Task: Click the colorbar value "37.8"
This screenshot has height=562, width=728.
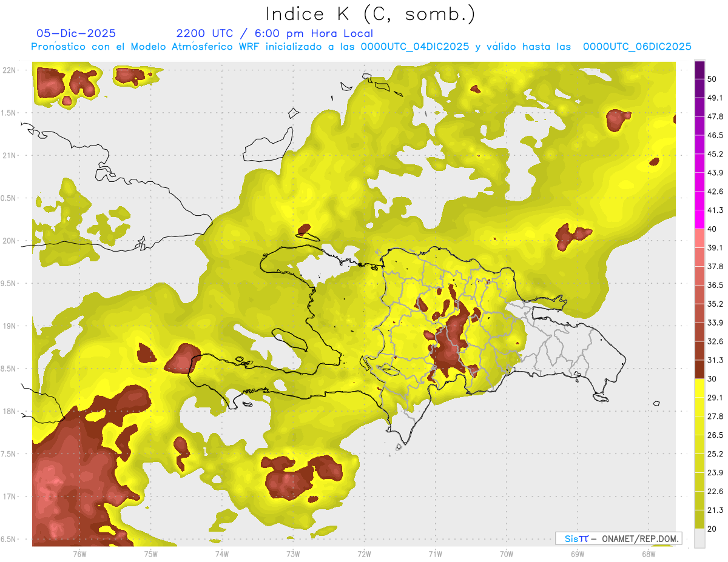Action: (x=715, y=267)
